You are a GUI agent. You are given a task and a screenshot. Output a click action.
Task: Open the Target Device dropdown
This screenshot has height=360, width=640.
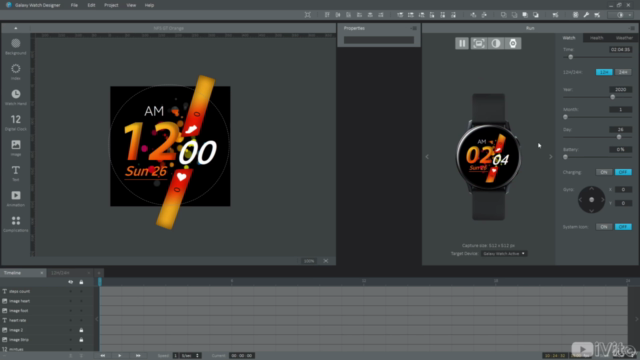pyautogui.click(x=504, y=253)
